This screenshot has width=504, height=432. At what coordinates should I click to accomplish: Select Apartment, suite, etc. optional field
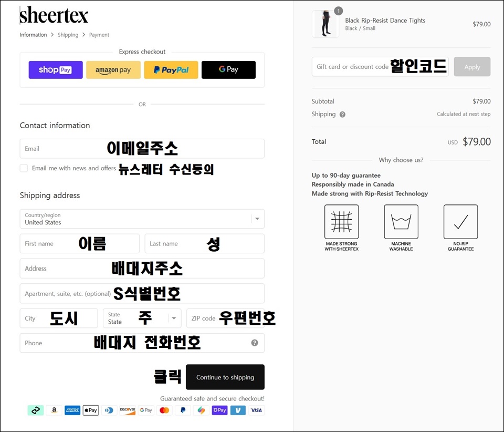point(142,293)
